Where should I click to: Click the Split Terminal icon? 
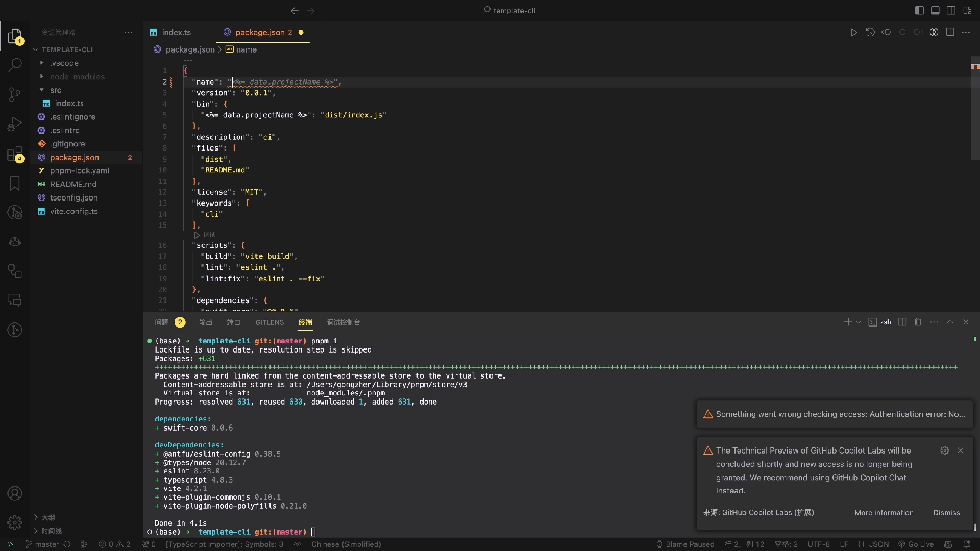click(902, 322)
